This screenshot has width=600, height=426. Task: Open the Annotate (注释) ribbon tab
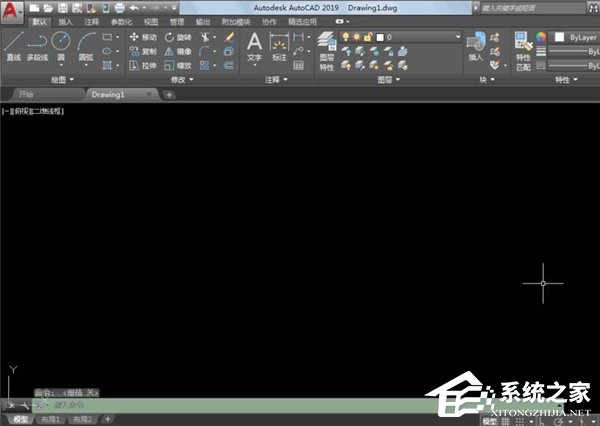click(91, 22)
